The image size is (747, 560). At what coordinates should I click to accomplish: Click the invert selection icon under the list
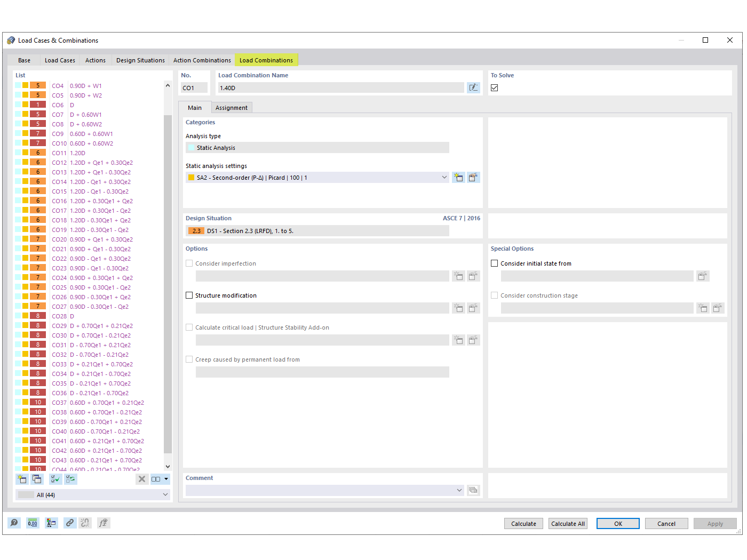(x=70, y=479)
